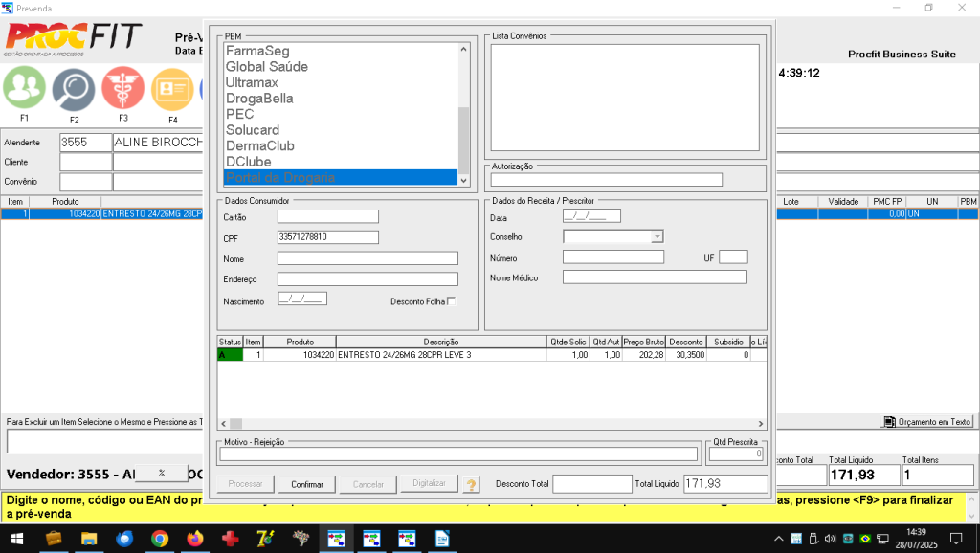
Task: Click the F2 magnifying glass search icon
Action: pos(73,90)
